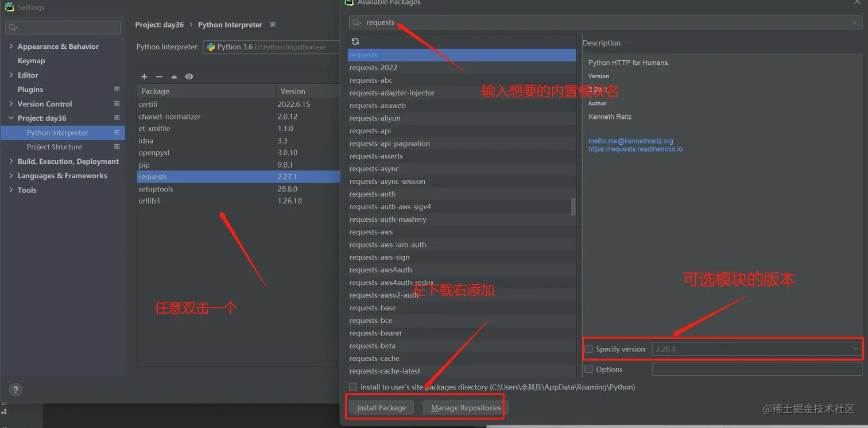Tick Install to user's site packages directory

point(353,387)
